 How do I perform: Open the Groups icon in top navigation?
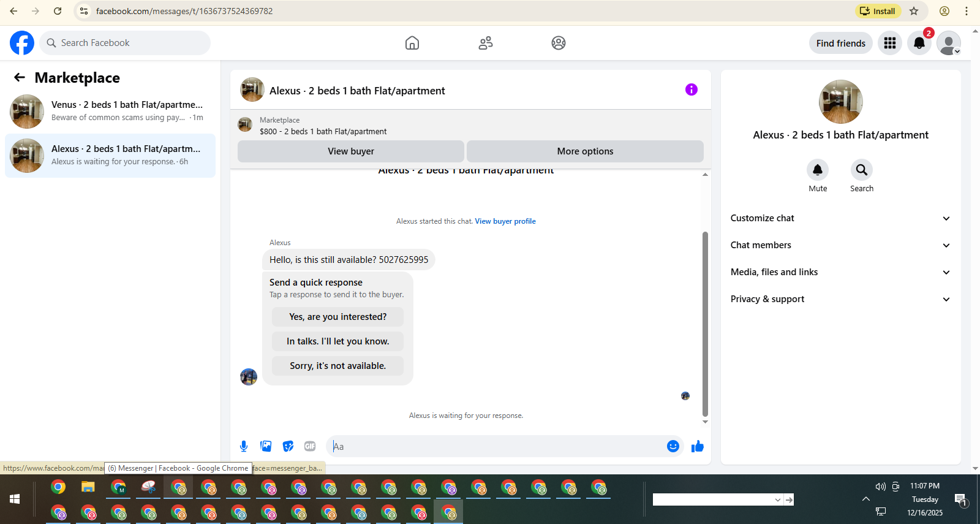(559, 43)
